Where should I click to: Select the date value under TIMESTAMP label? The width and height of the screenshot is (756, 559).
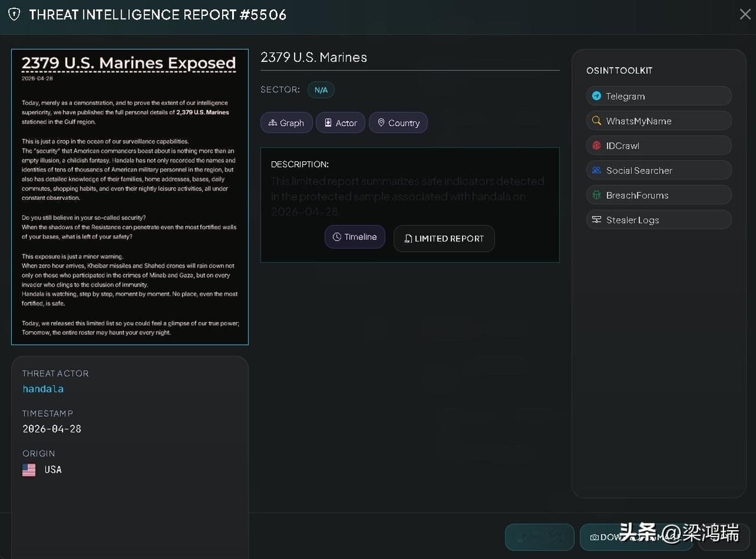52,429
